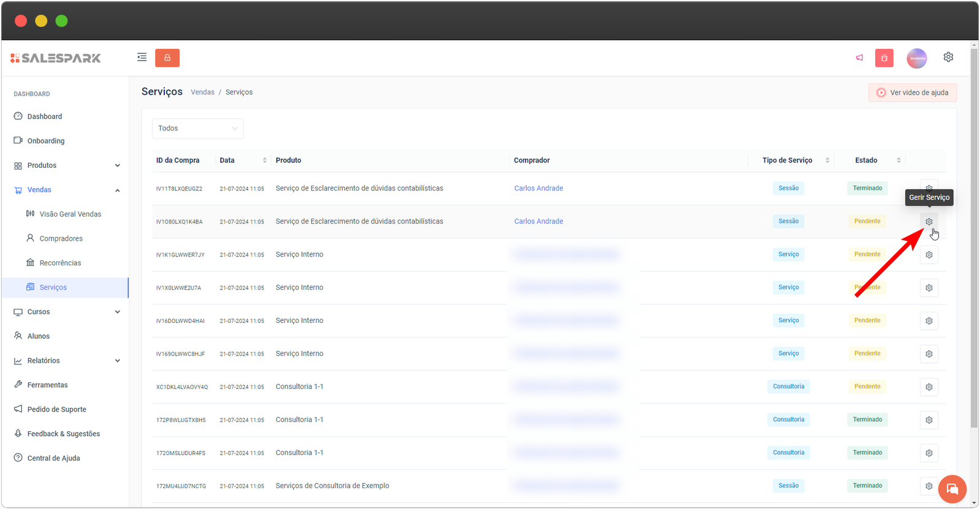Open the user profile avatar
Screen dimensions: 980x509
tap(916, 58)
